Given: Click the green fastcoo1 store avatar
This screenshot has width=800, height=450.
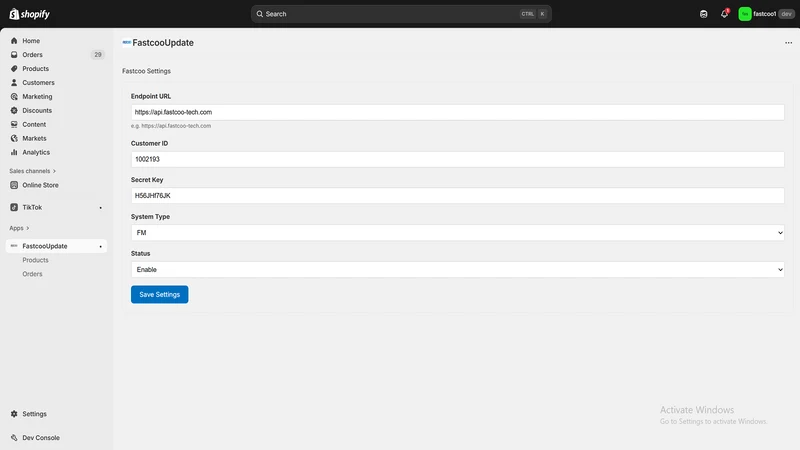Looking at the screenshot, I should 745,14.
